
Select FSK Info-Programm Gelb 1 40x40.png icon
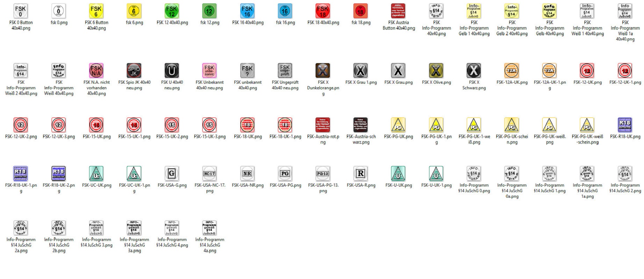tap(474, 11)
